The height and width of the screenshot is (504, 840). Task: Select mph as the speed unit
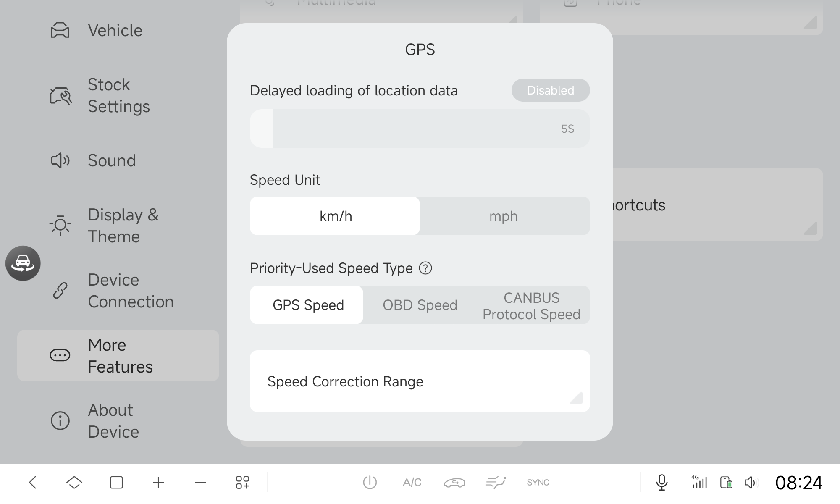coord(504,216)
